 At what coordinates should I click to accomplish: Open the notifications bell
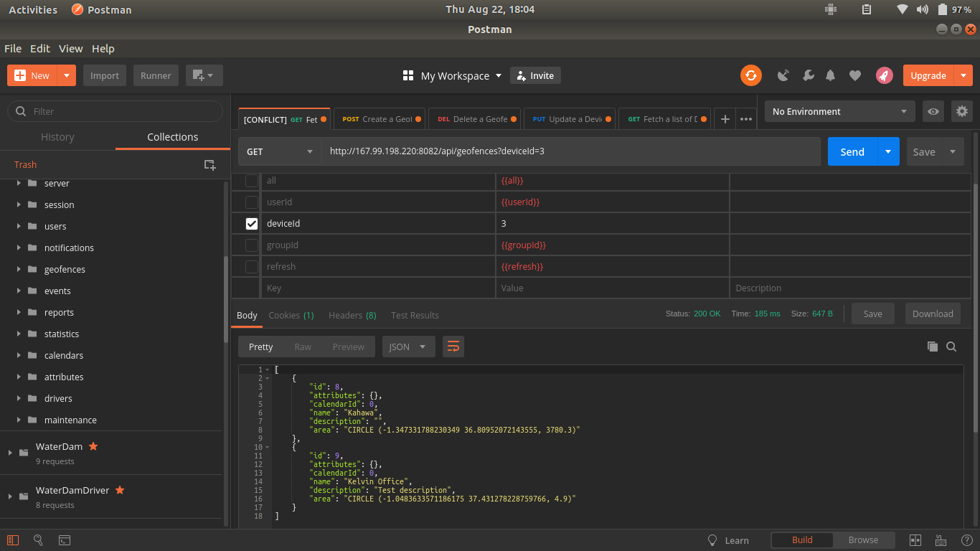[831, 75]
